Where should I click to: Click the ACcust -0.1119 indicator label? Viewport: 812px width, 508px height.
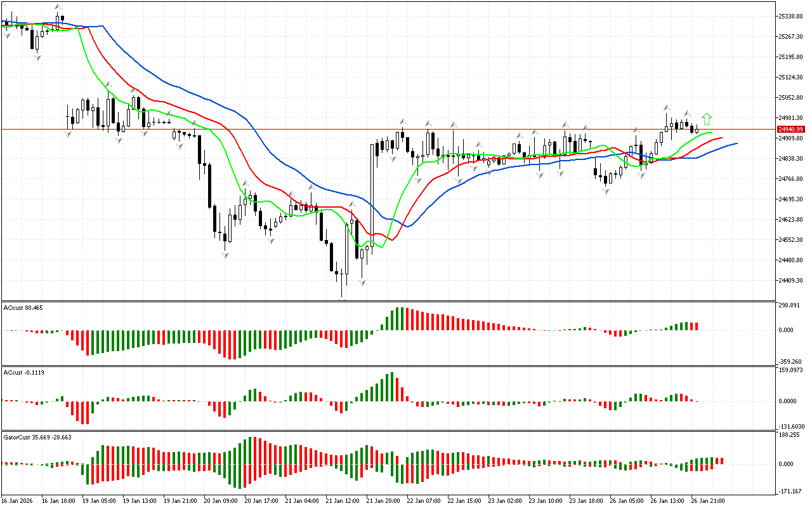click(x=24, y=372)
